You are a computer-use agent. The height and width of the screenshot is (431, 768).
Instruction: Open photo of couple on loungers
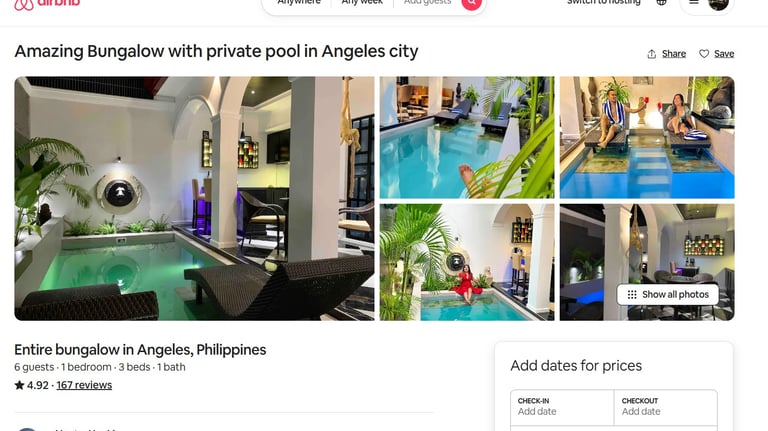[647, 137]
